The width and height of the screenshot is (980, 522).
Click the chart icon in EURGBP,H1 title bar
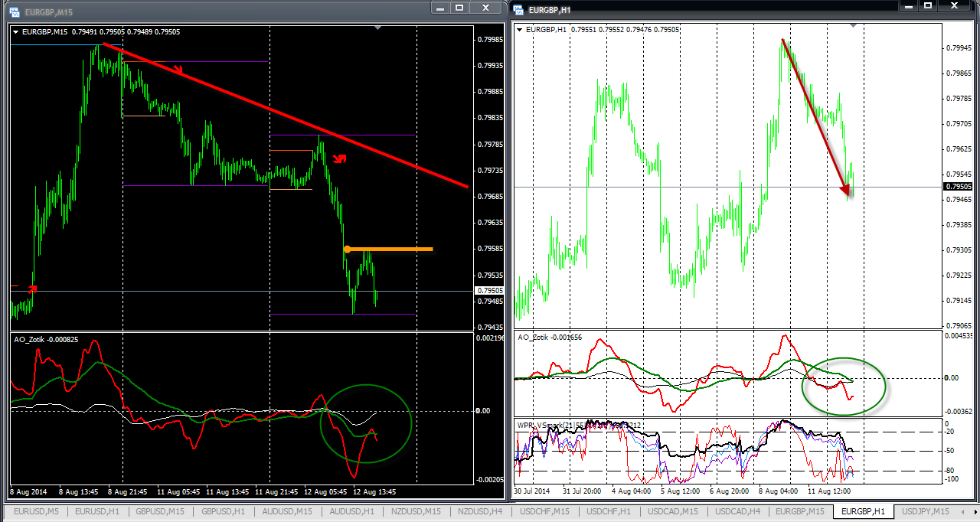tap(519, 8)
